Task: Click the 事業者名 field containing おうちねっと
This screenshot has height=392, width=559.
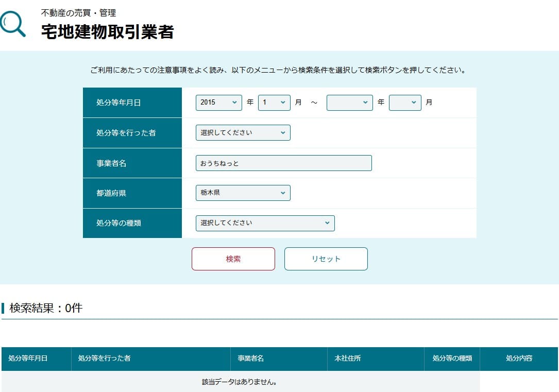Action: (x=283, y=163)
